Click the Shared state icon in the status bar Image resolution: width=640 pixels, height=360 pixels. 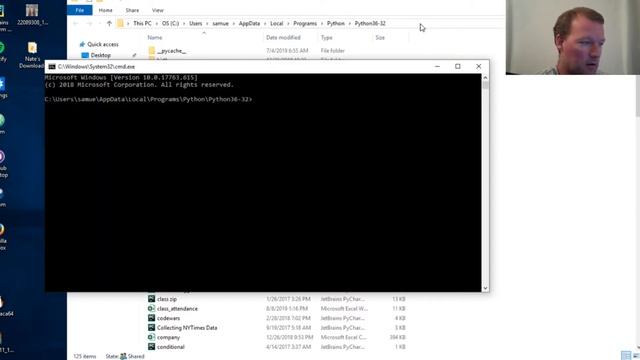[123, 356]
